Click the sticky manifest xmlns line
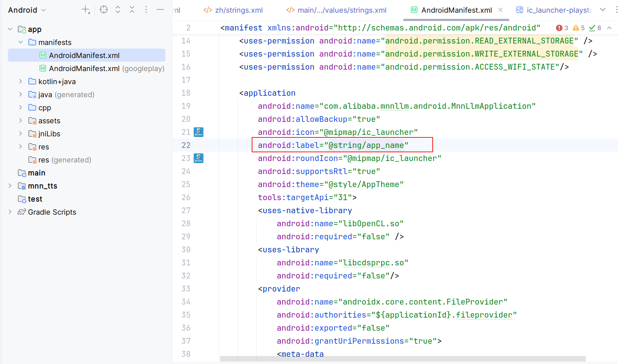Viewport: 618px width, 364px height. click(x=380, y=28)
